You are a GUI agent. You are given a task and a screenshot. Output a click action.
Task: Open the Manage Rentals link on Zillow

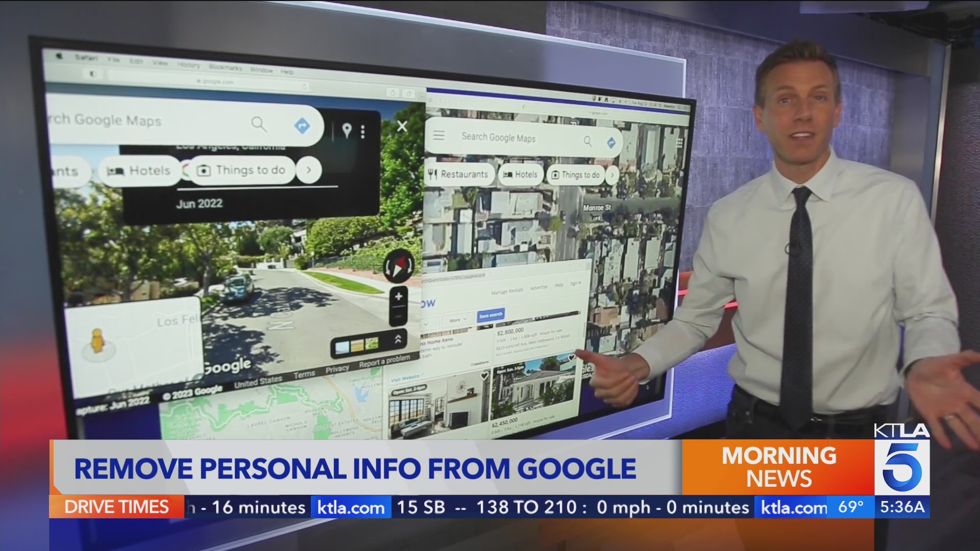pos(507,291)
